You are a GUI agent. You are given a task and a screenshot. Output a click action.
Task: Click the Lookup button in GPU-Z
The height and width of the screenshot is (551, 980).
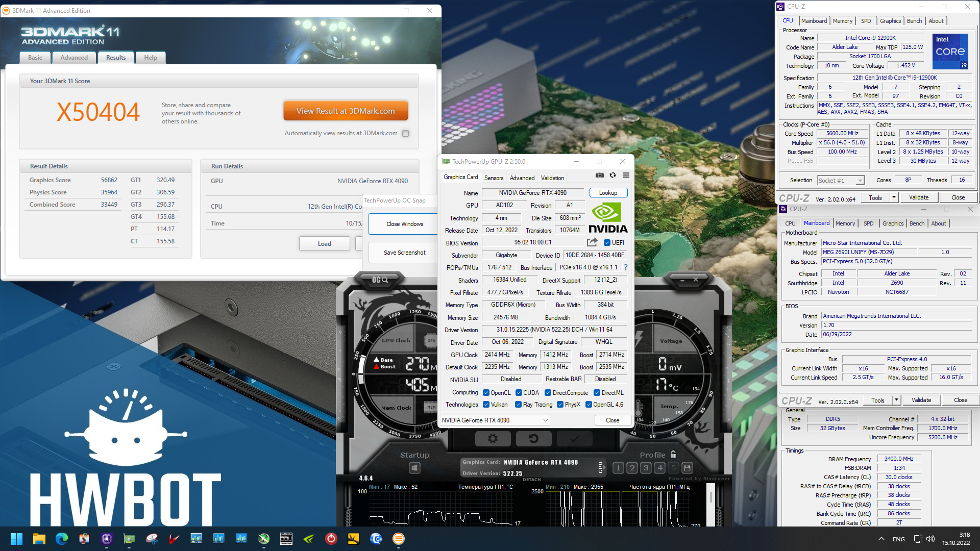point(608,193)
